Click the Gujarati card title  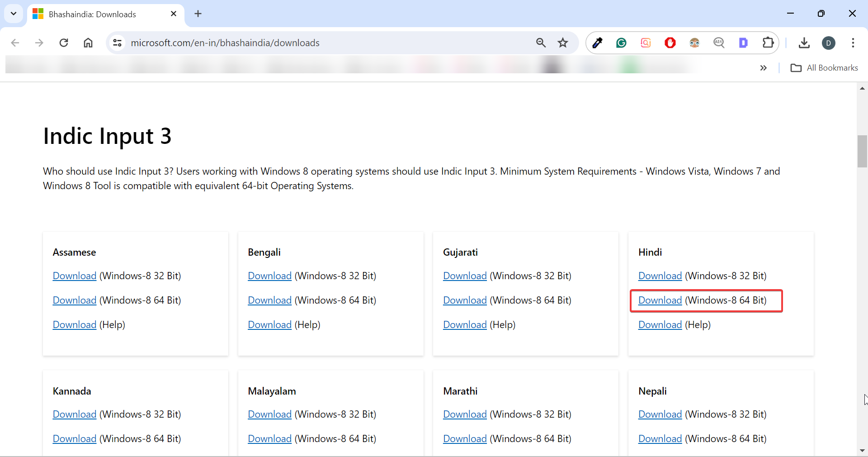pyautogui.click(x=460, y=252)
